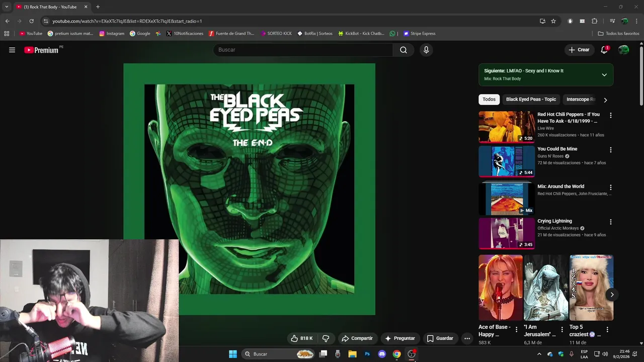Open the Stripe Express bookmark

pyautogui.click(x=420, y=34)
